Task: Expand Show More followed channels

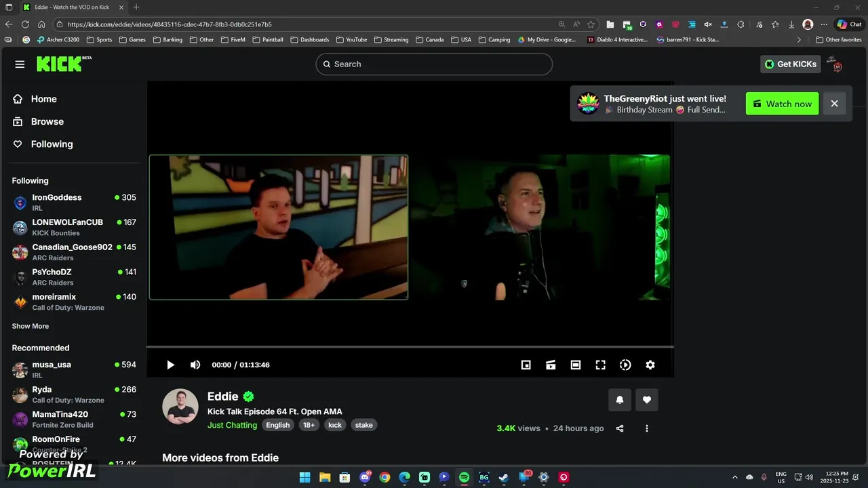Action: (x=31, y=326)
